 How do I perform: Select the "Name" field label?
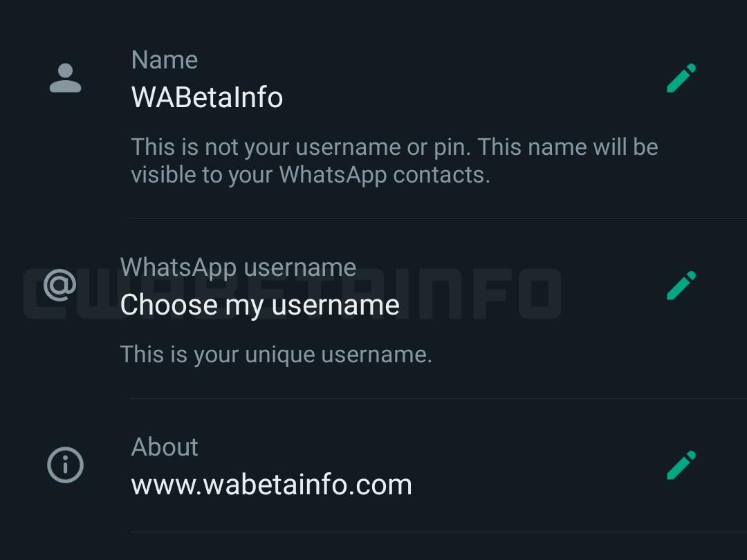click(x=165, y=60)
